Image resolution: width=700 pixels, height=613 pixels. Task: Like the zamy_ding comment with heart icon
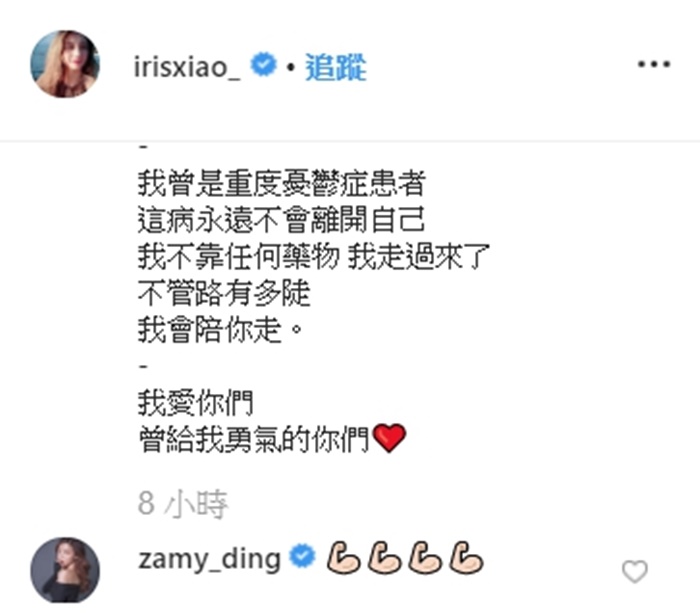click(634, 571)
